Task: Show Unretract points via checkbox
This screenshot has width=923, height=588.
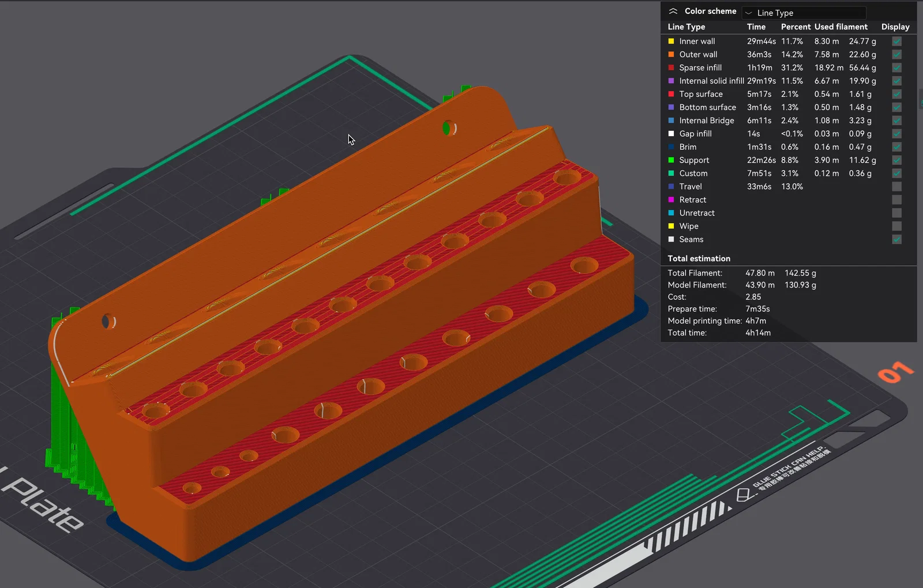Action: tap(896, 213)
